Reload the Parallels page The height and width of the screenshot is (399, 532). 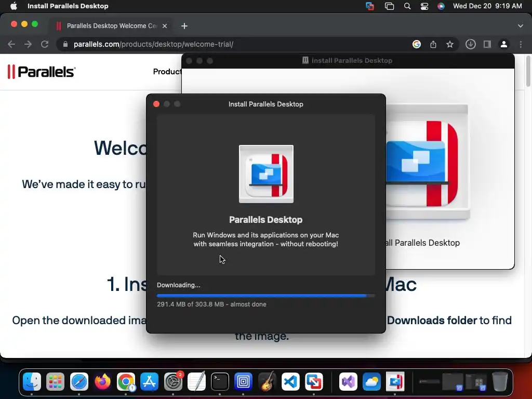45,44
